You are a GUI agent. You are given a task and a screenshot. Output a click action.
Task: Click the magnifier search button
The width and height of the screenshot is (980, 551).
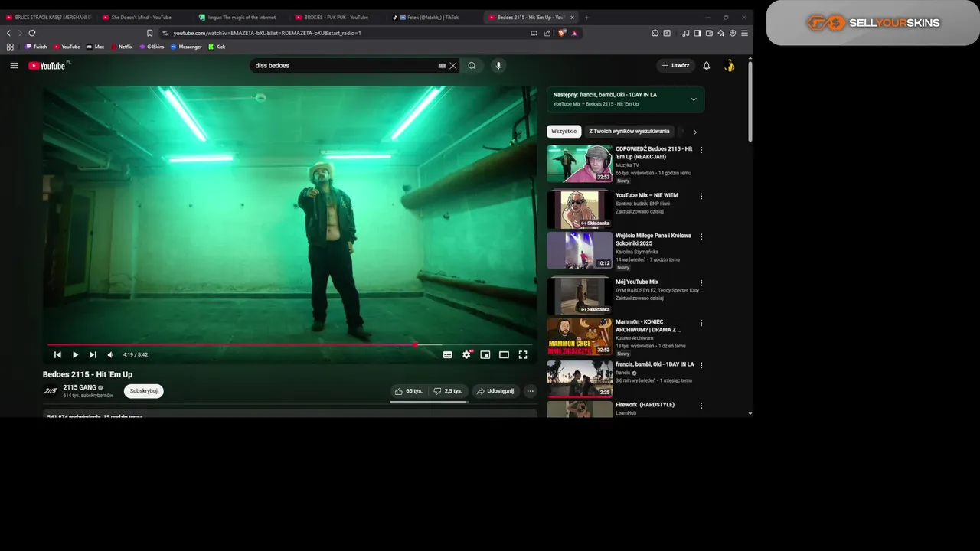tap(472, 66)
